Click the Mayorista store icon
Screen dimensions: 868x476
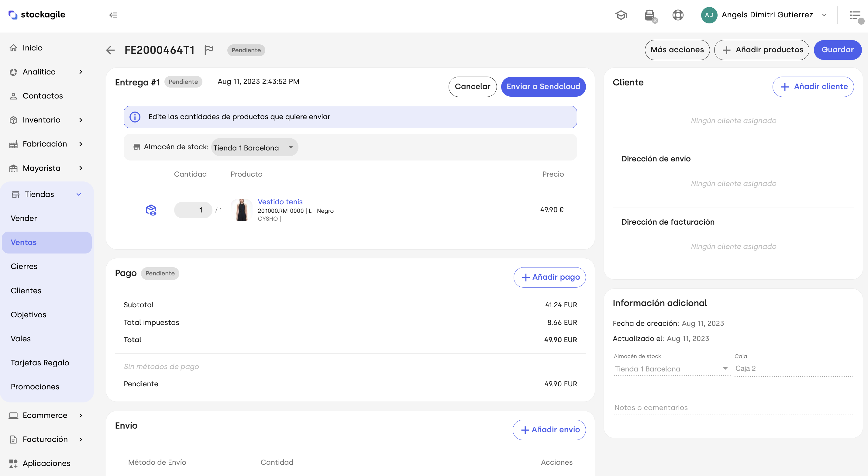pyautogui.click(x=13, y=168)
